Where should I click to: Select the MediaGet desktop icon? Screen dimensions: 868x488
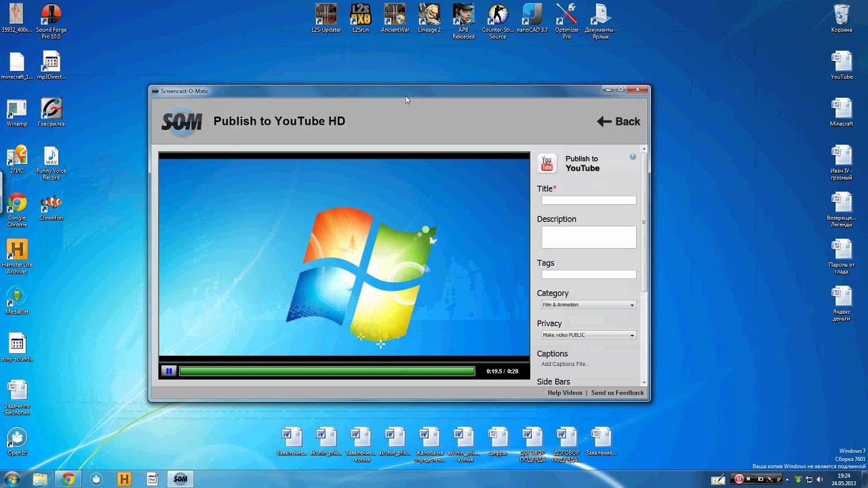point(17,301)
